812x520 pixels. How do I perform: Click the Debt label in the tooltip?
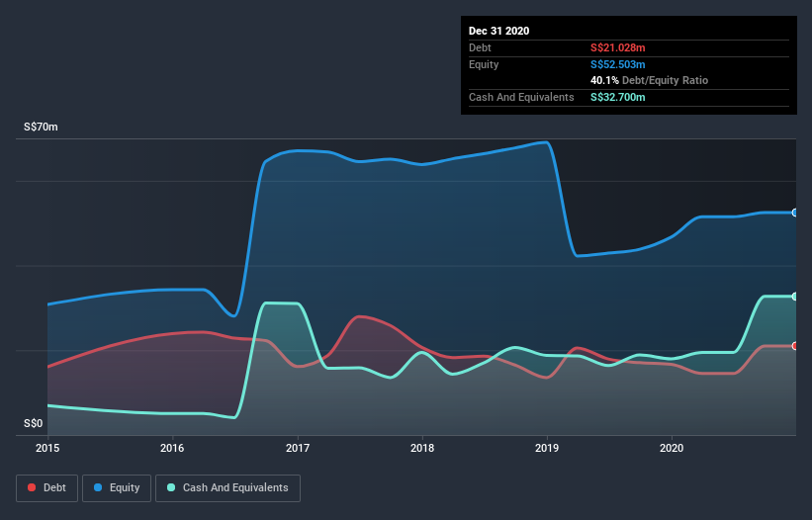click(x=480, y=48)
